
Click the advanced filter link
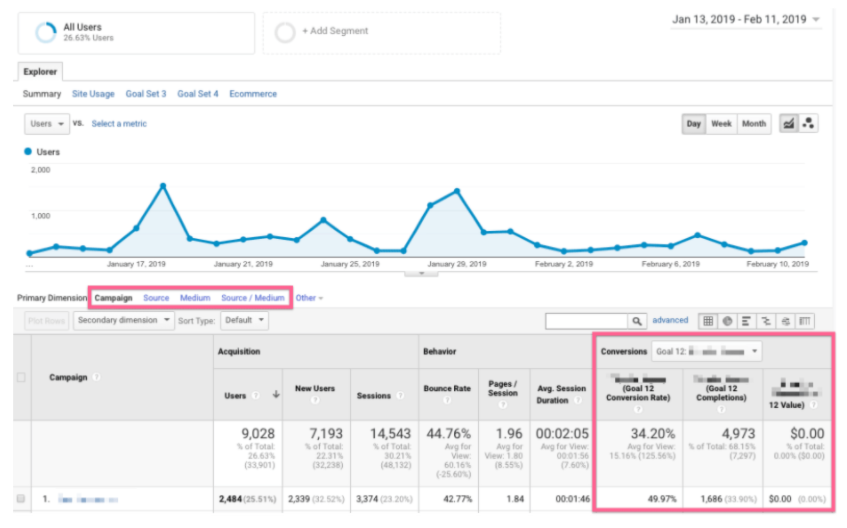pos(670,321)
